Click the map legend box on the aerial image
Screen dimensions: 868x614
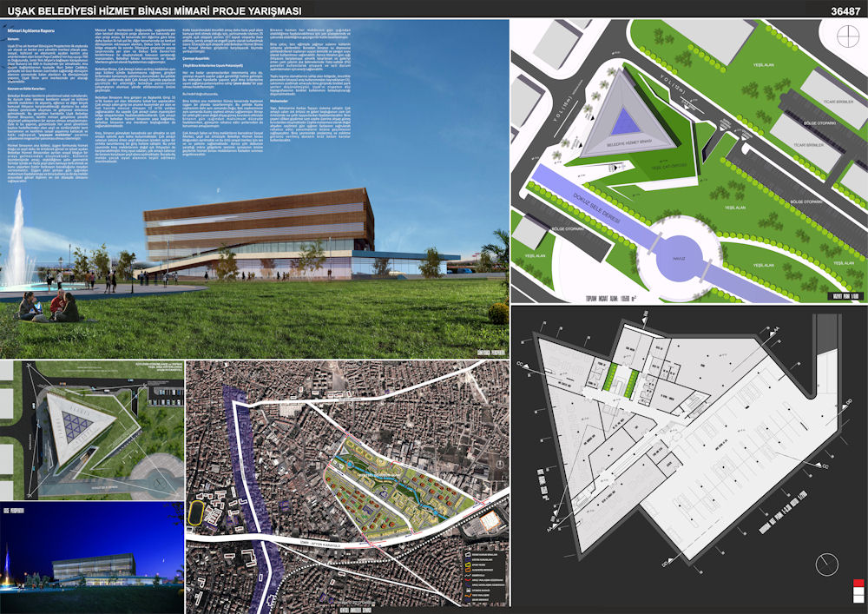tap(485, 578)
